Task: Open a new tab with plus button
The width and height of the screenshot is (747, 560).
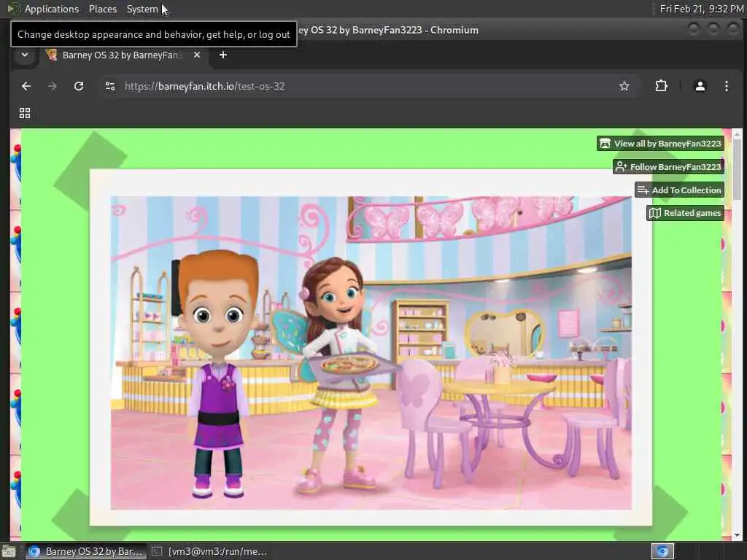Action: 223,55
